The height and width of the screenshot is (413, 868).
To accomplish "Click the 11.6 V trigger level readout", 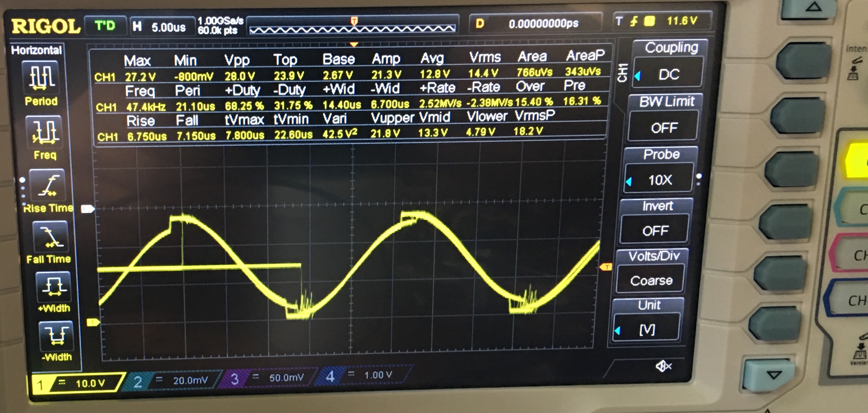I will (682, 21).
